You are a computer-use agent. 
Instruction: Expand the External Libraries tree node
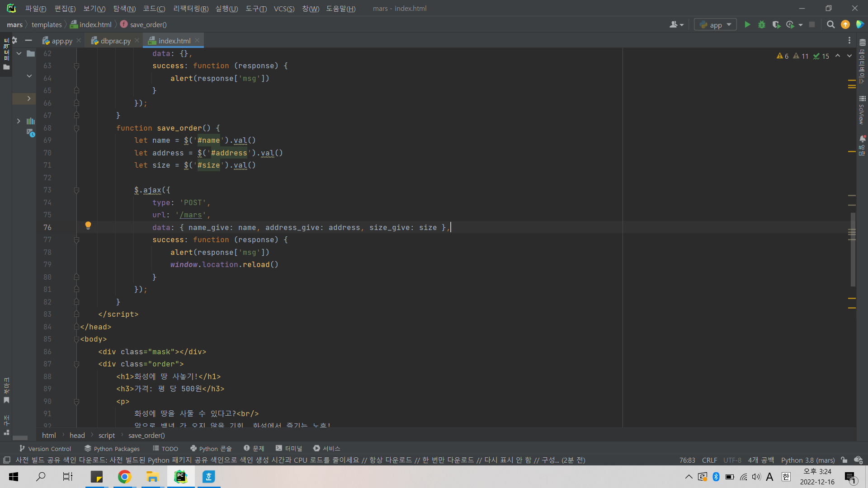[x=19, y=121]
